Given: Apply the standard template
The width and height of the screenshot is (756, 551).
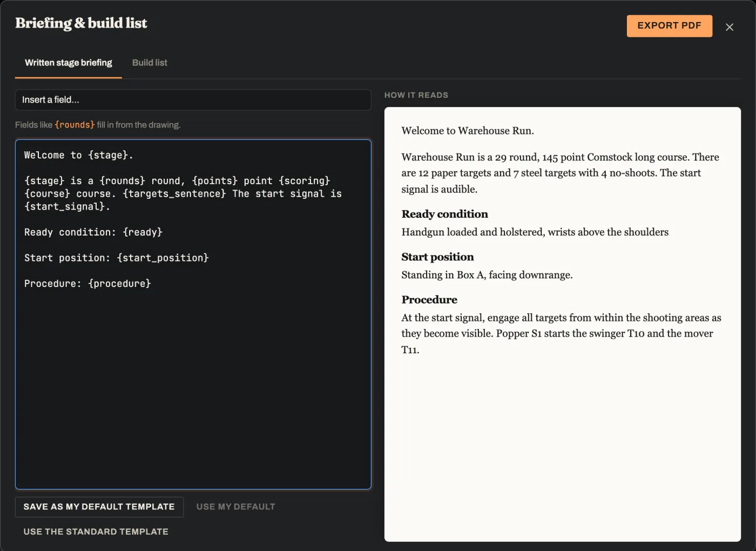Looking at the screenshot, I should click(96, 532).
